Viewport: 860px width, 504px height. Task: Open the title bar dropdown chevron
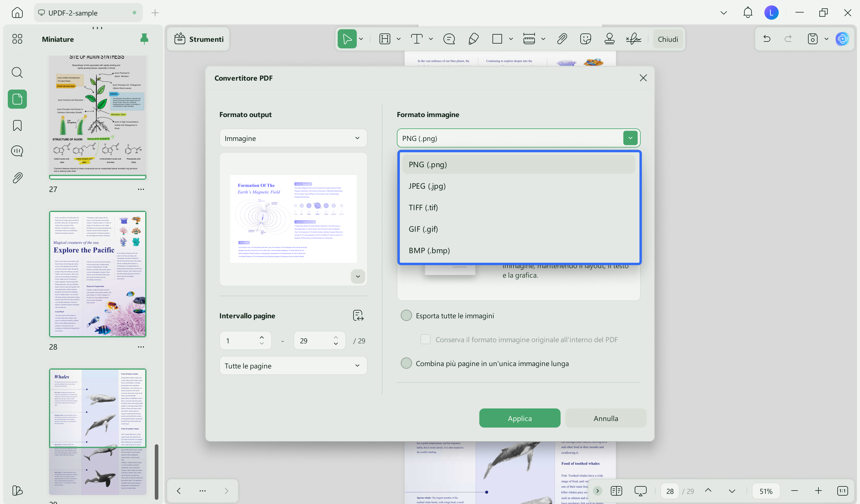(723, 13)
